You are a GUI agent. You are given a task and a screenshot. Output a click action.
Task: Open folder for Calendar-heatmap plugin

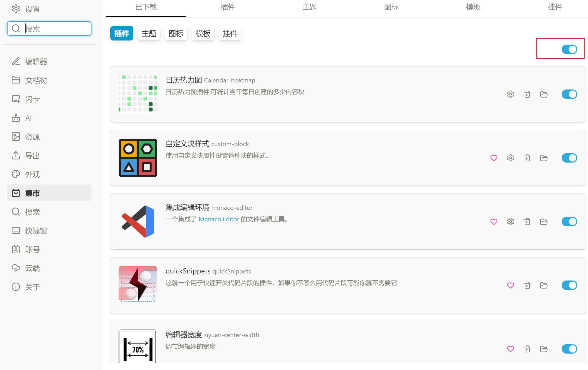pyautogui.click(x=544, y=94)
